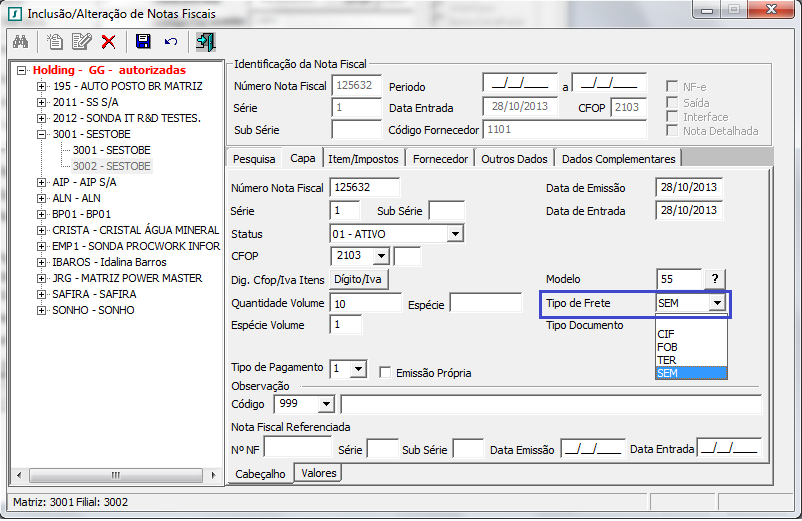Enable the Emissão Própria checkbox
The width and height of the screenshot is (802, 521).
386,373
